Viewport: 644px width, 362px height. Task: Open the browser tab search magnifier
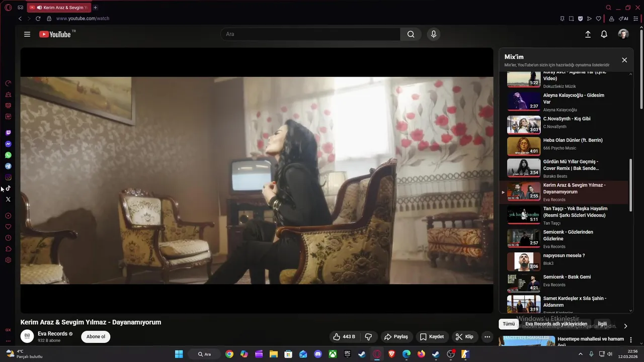[x=608, y=8]
